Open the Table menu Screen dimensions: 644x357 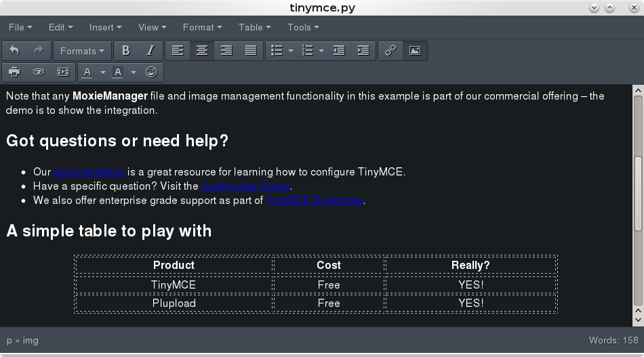255,27
